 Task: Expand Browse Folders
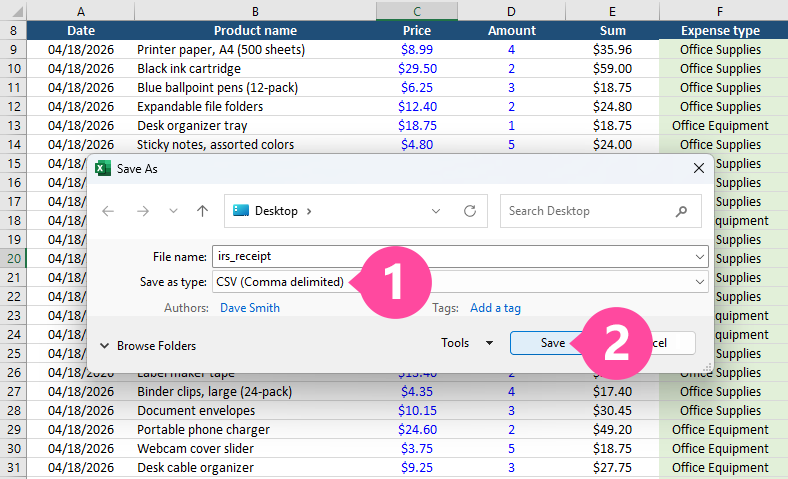(x=147, y=345)
